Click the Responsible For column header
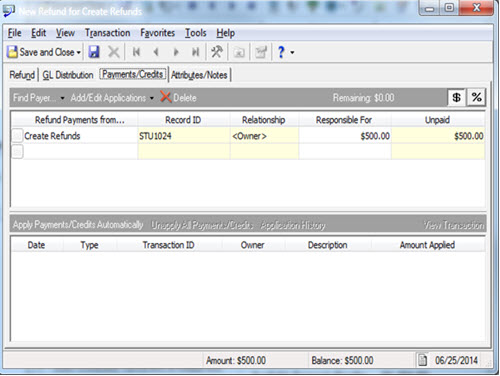500x376 pixels. pos(344,120)
